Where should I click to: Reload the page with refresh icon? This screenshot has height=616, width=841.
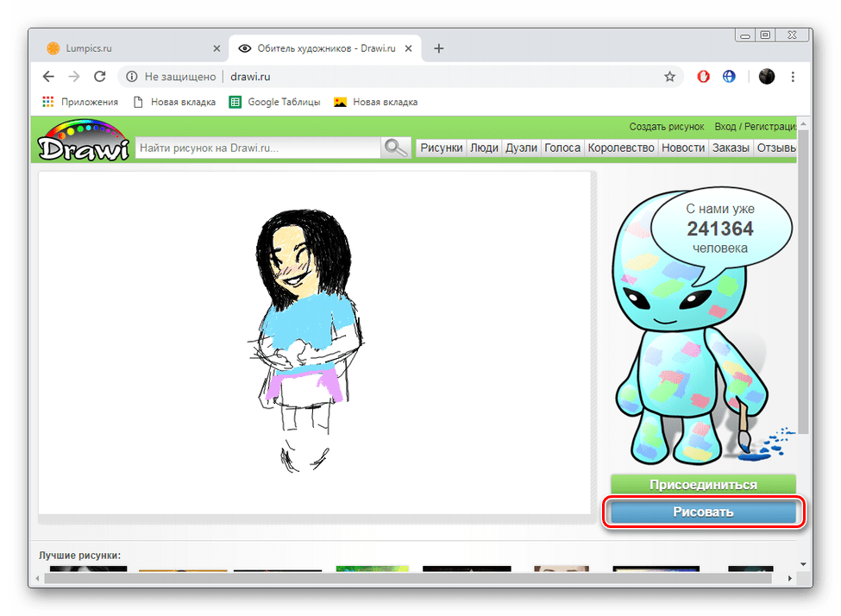tap(100, 77)
